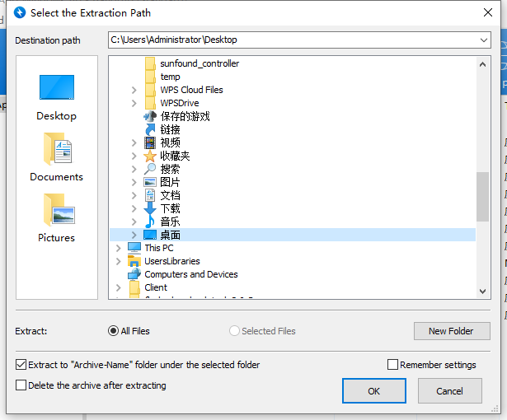This screenshot has width=507, height=420.
Task: Expand the This PC node
Action: [x=119, y=248]
